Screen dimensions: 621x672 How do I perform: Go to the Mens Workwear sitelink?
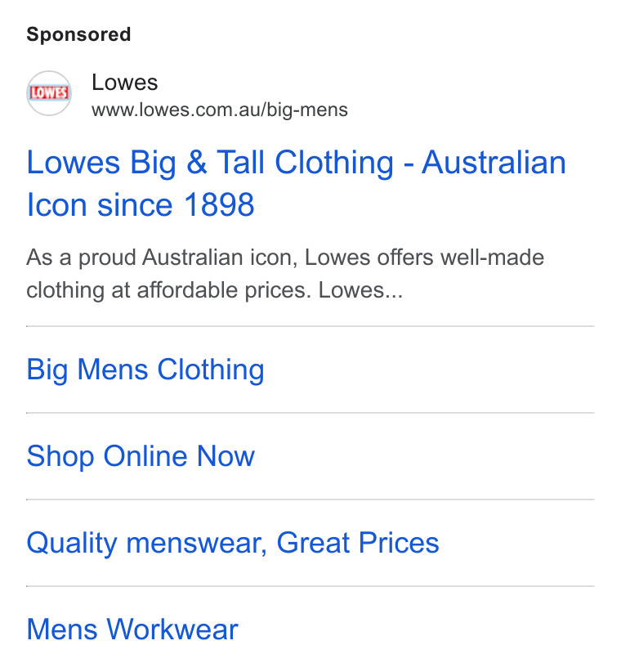pos(132,629)
